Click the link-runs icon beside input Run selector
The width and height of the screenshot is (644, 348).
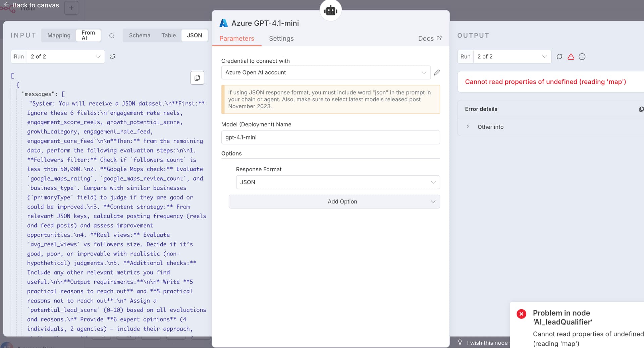(113, 57)
